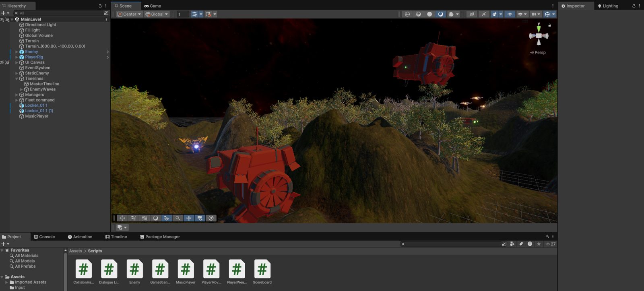
Task: Toggle scene audio mute button
Action: (484, 14)
